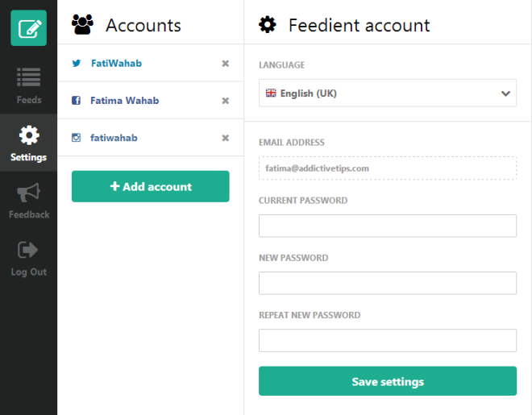The image size is (532, 415).
Task: Click the Log Out arrow icon
Action: coord(28,250)
